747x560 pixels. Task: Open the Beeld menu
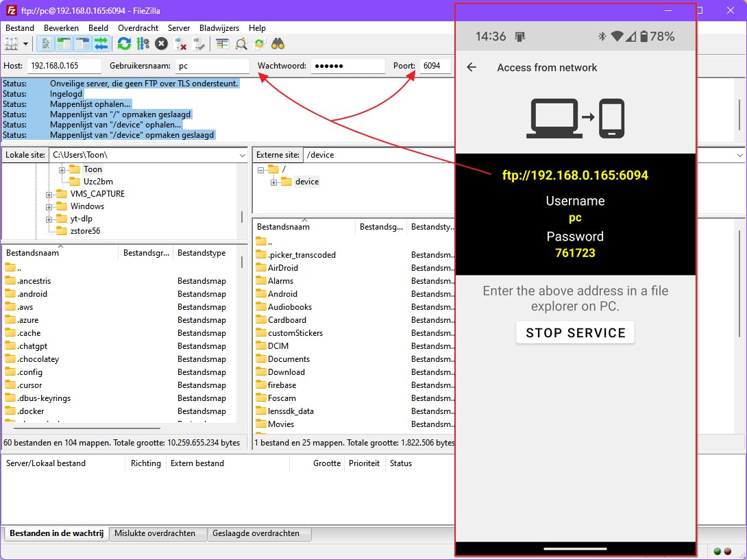(x=98, y=28)
